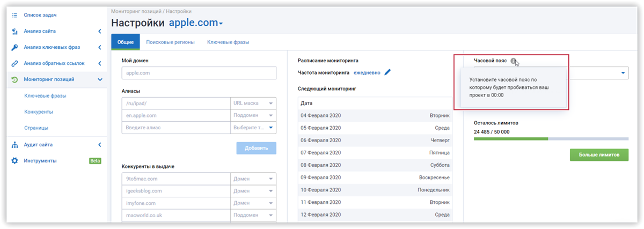Select the 04 Февраля 2020 schedule row
Viewport: 644px width, 229px height.
[375, 115]
